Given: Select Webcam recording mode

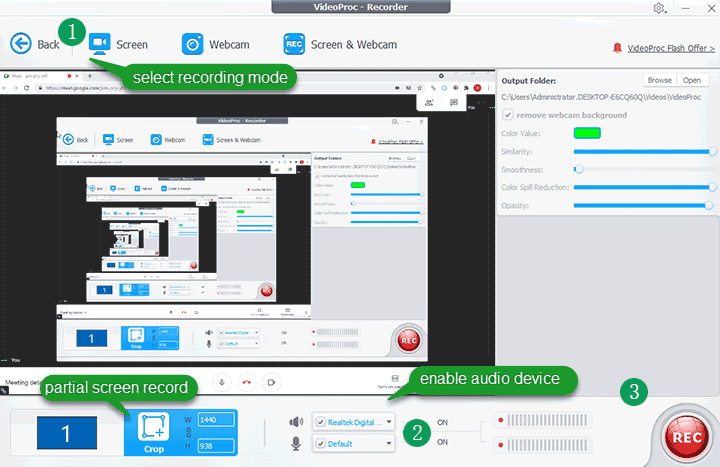Looking at the screenshot, I should [x=215, y=45].
